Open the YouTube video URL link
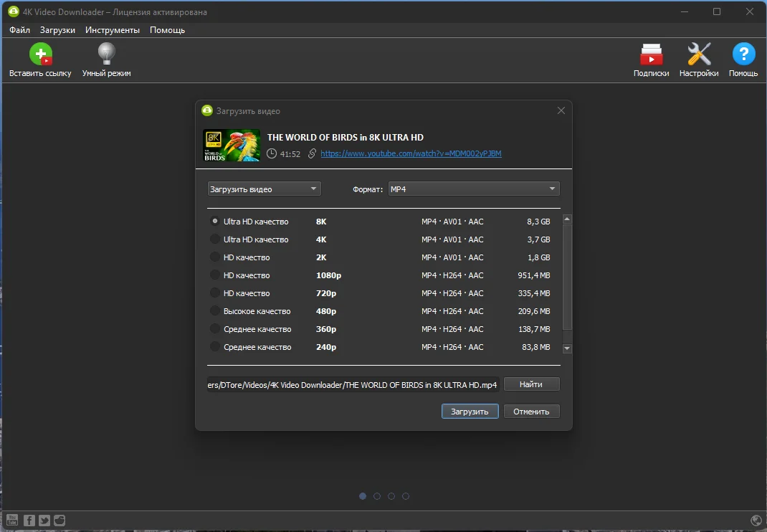 [411, 153]
